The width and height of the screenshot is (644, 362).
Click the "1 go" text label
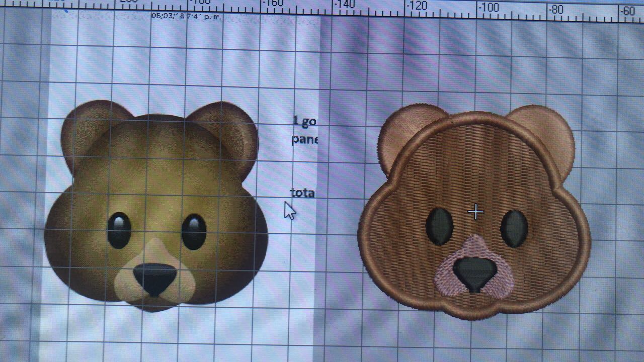304,121
